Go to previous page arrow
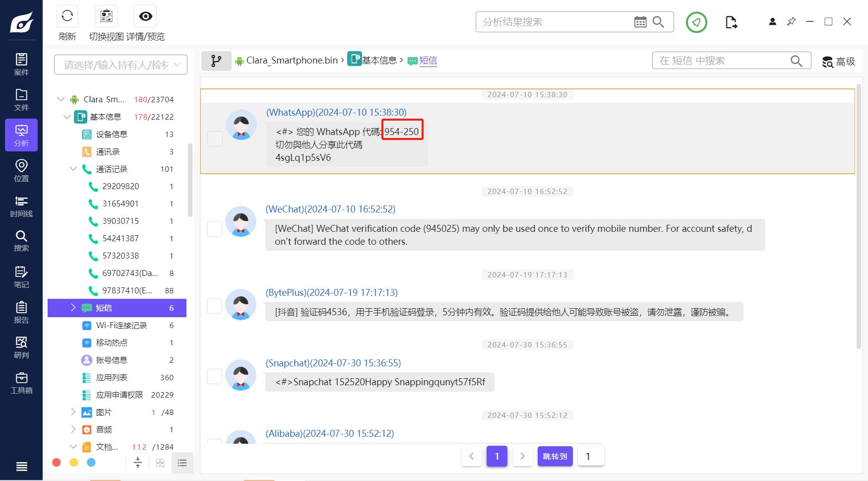Image resolution: width=868 pixels, height=481 pixels. point(472,456)
